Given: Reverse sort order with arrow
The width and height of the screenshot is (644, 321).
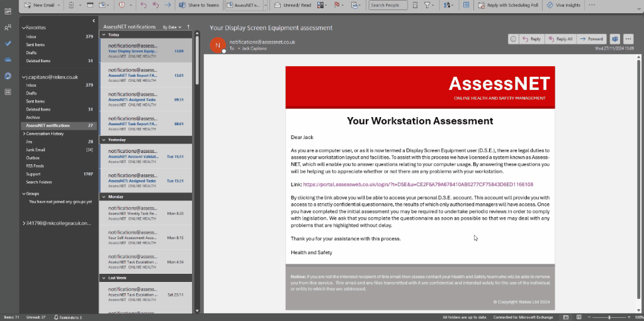Looking at the screenshot, I should 188,26.
